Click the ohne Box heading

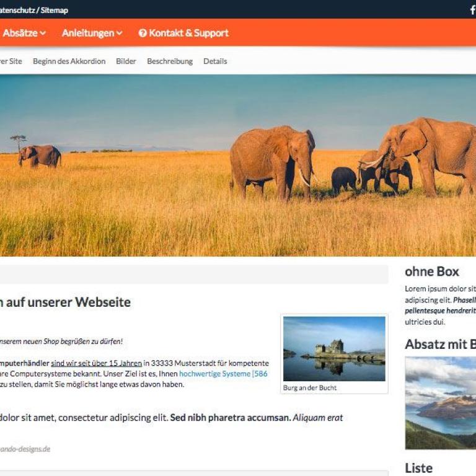click(431, 271)
